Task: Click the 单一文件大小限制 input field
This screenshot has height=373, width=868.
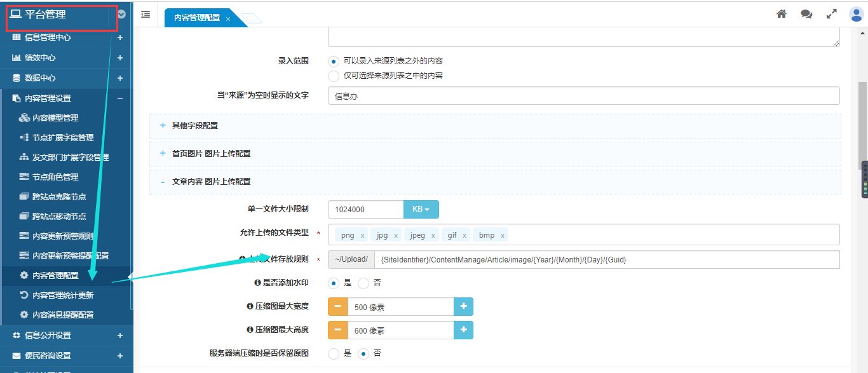Action: pyautogui.click(x=365, y=209)
